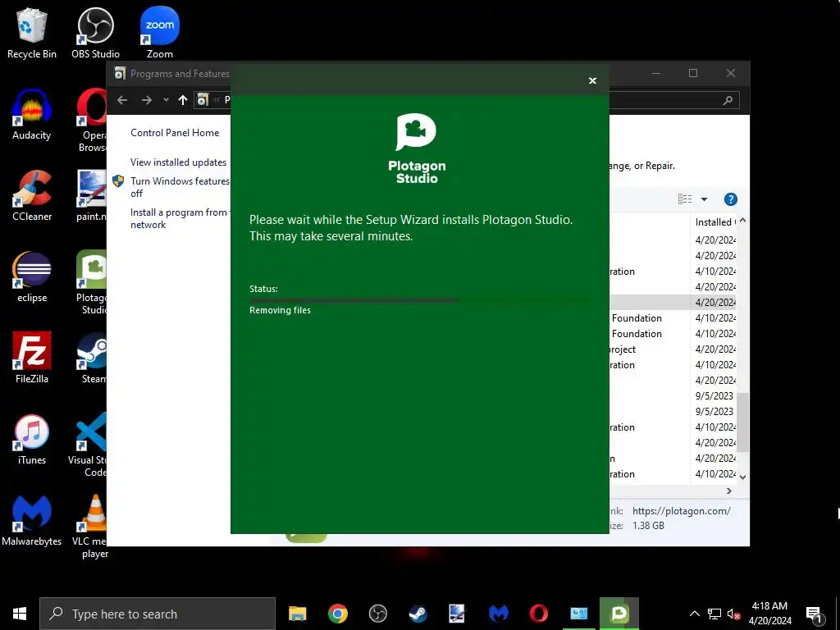The image size is (840, 630).
Task: Go up one level in Control Panel
Action: (183, 100)
